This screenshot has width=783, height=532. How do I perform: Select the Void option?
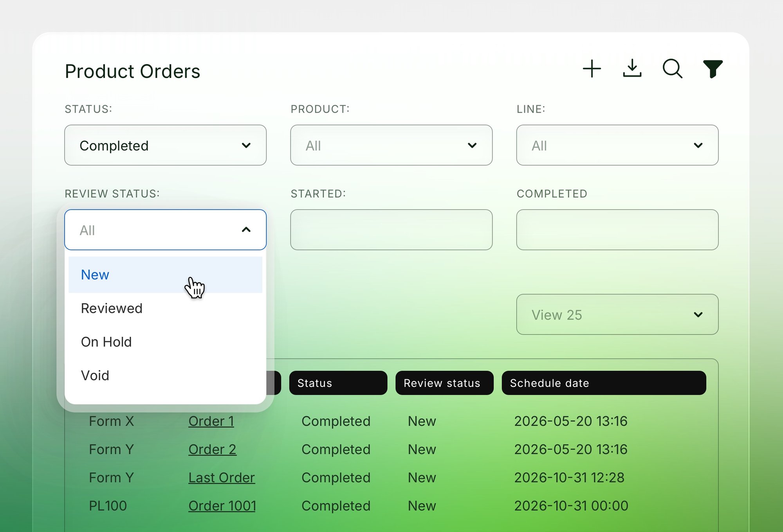(165, 376)
